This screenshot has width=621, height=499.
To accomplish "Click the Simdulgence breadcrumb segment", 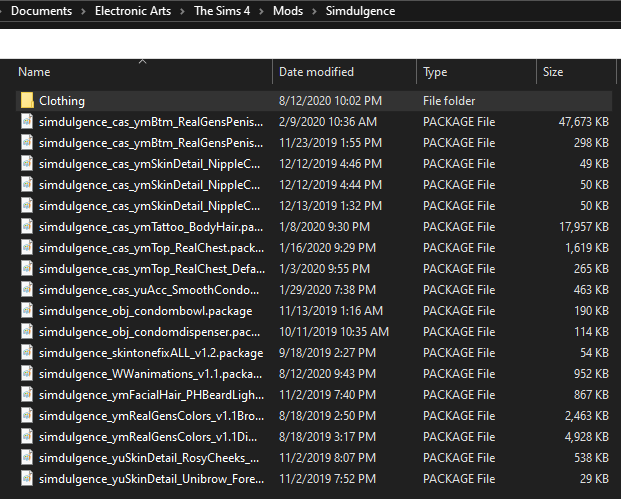I will (x=360, y=12).
